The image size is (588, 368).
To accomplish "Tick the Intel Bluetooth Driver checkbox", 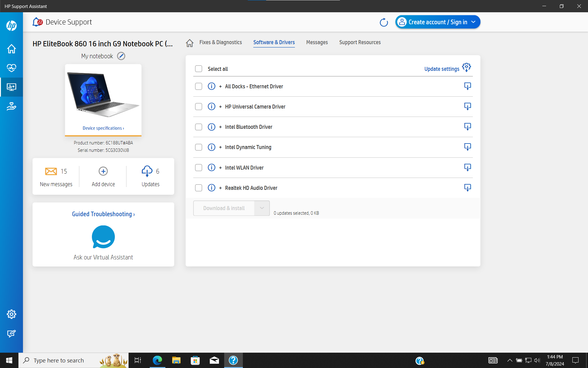I will click(x=198, y=127).
